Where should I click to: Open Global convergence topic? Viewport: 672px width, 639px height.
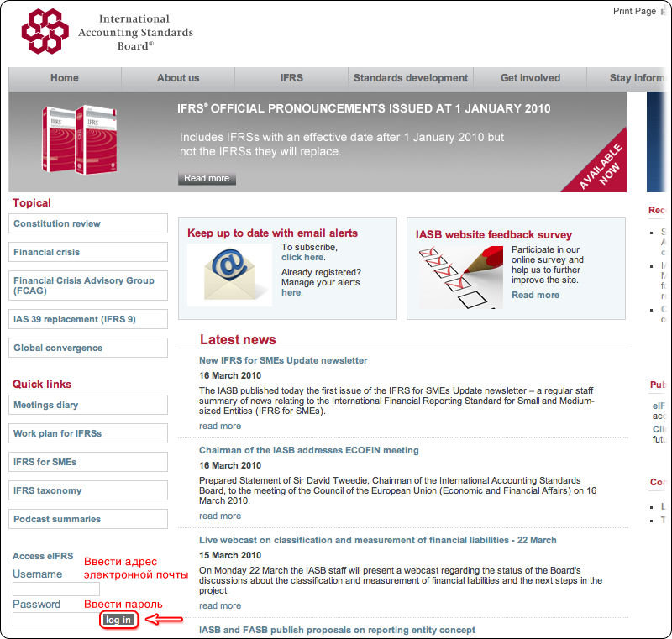[x=88, y=348]
